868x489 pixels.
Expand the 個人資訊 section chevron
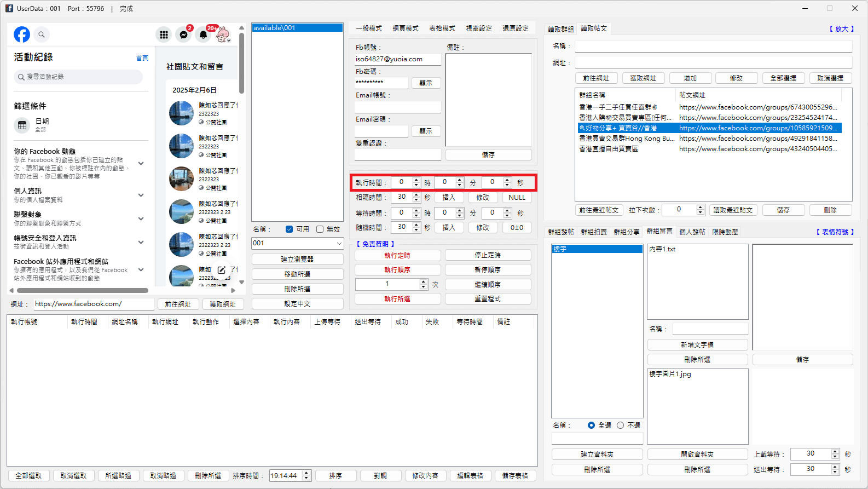pyautogui.click(x=141, y=195)
